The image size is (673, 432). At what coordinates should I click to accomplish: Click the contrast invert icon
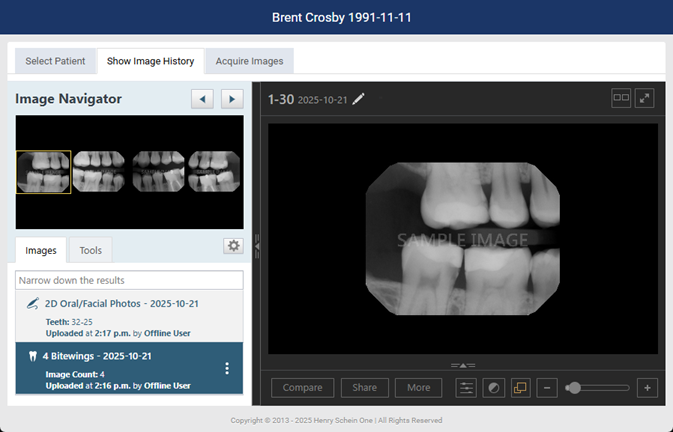coord(493,388)
